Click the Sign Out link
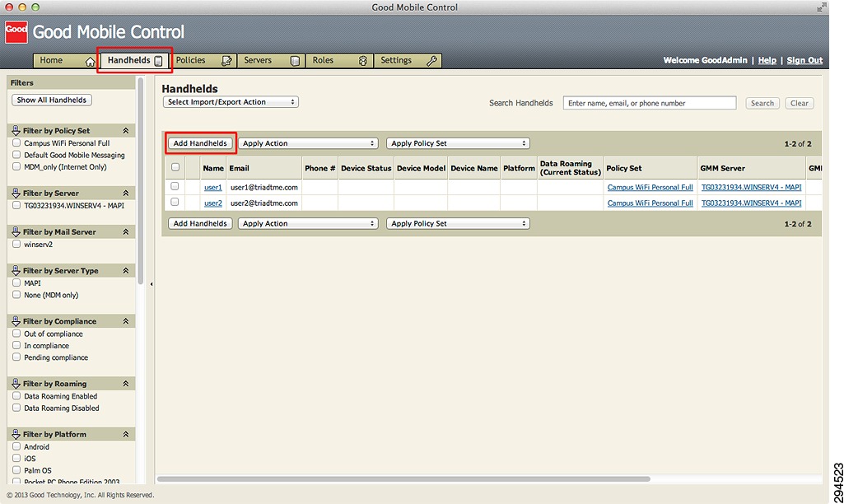Viewport: 844px width, 504px height. coord(804,60)
